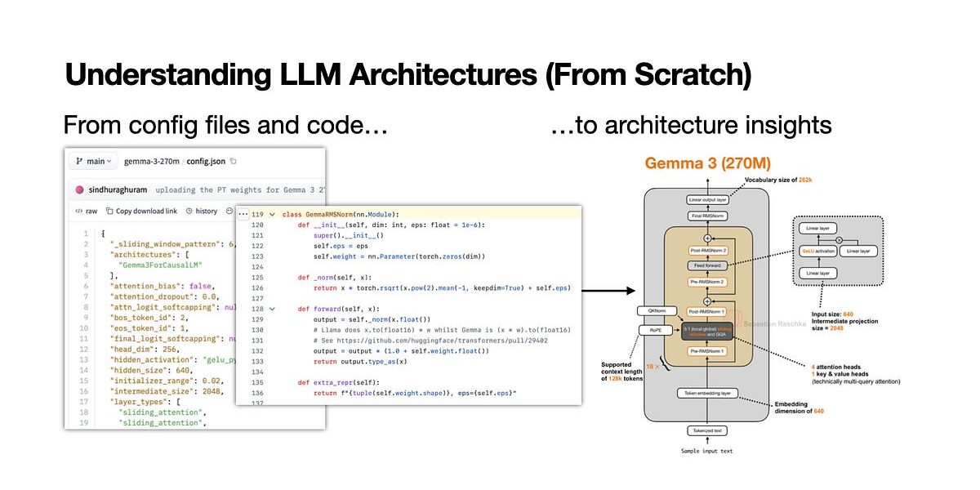Click the huggingface transformers pull URL in comment
The width and height of the screenshot is (980, 490).
pyautogui.click(x=437, y=341)
